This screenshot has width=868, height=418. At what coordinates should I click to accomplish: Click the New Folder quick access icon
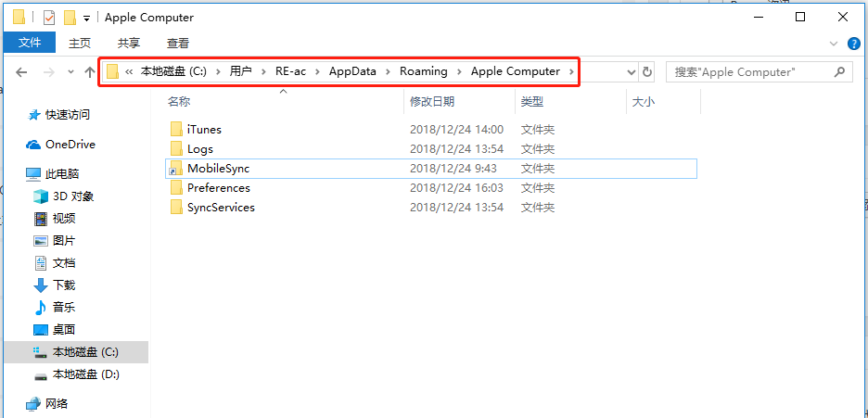(x=70, y=18)
